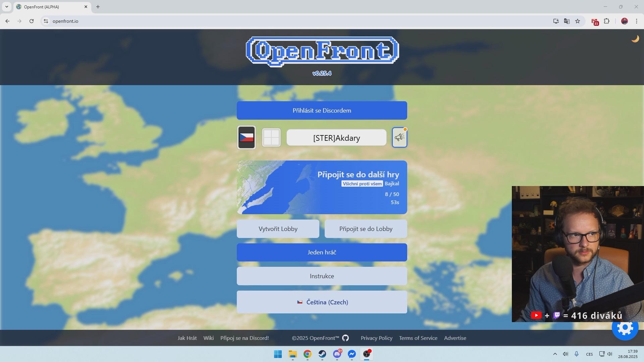Go forward in the browser
Screen dimensions: 644x362
tap(19, 21)
